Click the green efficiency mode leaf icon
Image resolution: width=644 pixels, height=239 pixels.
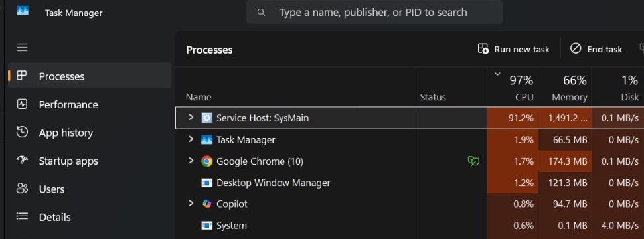click(x=473, y=161)
